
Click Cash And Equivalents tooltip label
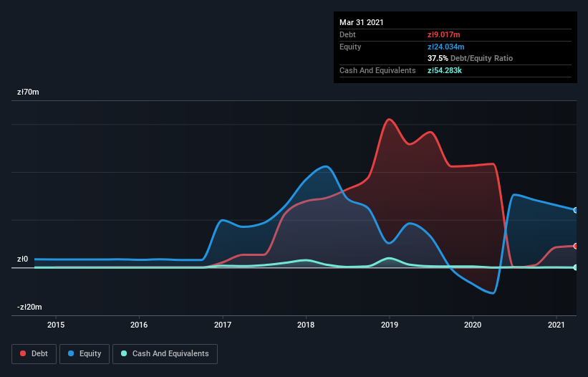[377, 70]
